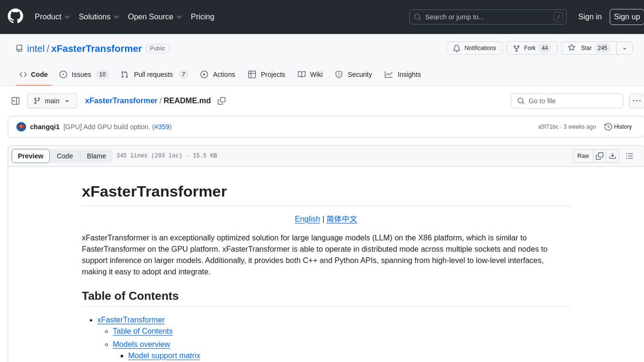
Task: Open pull request #359 link
Action: [162, 127]
